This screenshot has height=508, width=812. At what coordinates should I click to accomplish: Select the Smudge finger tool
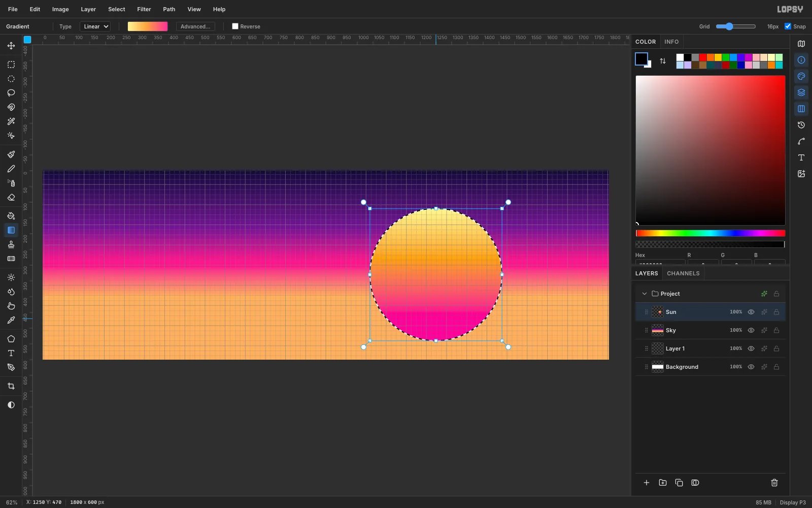pos(11,306)
